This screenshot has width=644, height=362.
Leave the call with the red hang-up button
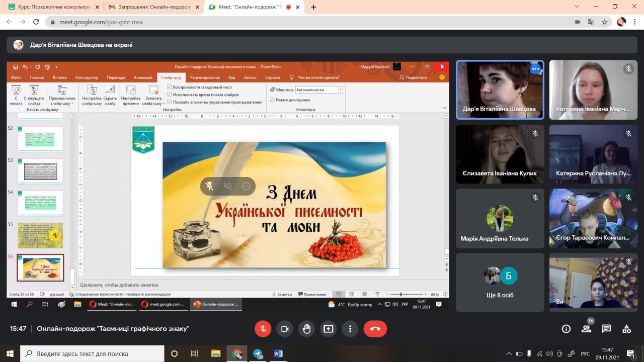pos(375,329)
